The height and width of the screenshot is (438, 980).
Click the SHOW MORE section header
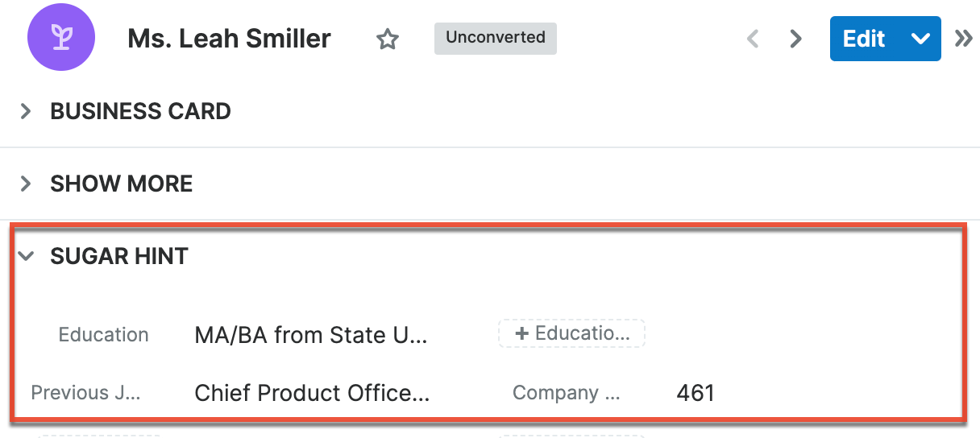coord(121,184)
